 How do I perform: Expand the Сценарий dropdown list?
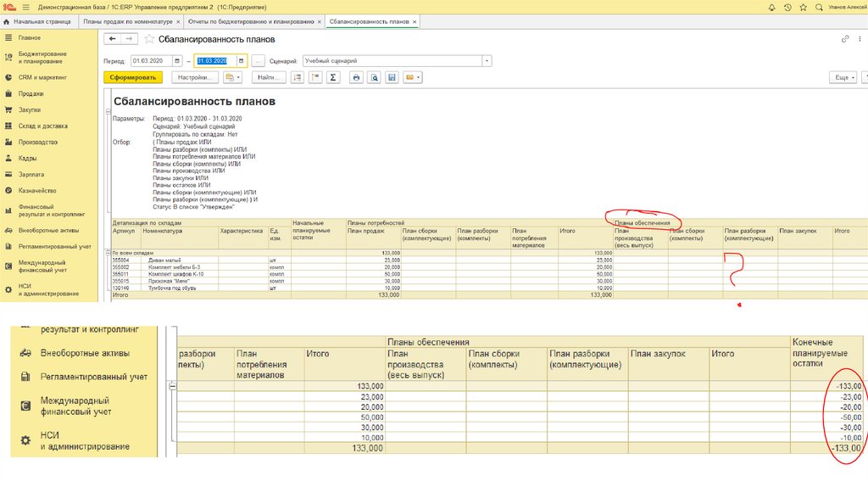coord(487,61)
